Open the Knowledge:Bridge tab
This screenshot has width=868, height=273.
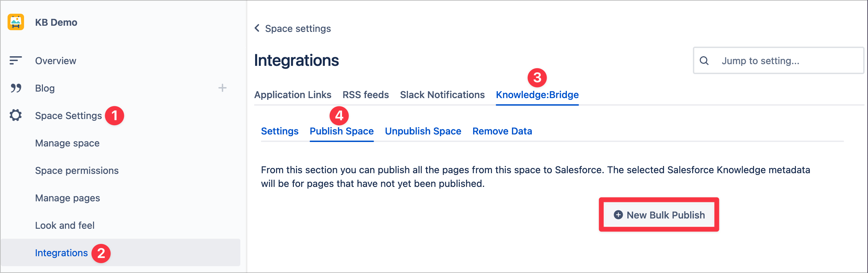pyautogui.click(x=537, y=95)
